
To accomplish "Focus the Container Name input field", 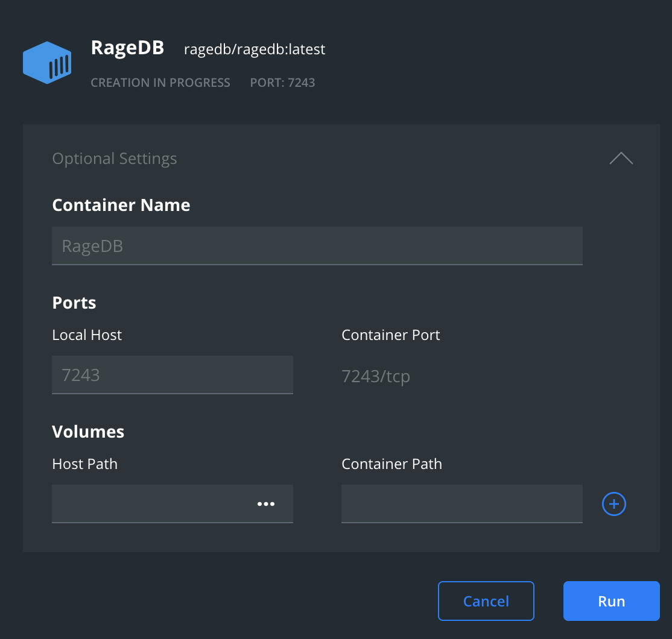I will point(317,246).
